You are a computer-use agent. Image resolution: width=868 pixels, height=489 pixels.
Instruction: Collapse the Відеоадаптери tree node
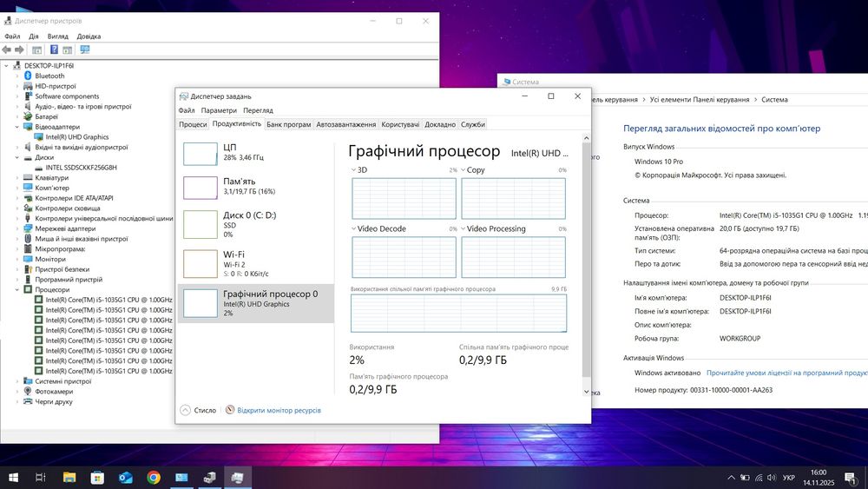coord(17,127)
